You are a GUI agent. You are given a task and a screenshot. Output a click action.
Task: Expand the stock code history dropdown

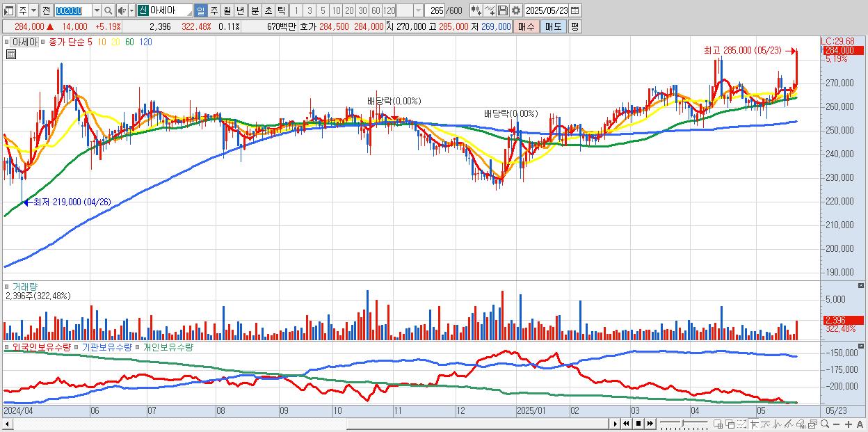97,10
